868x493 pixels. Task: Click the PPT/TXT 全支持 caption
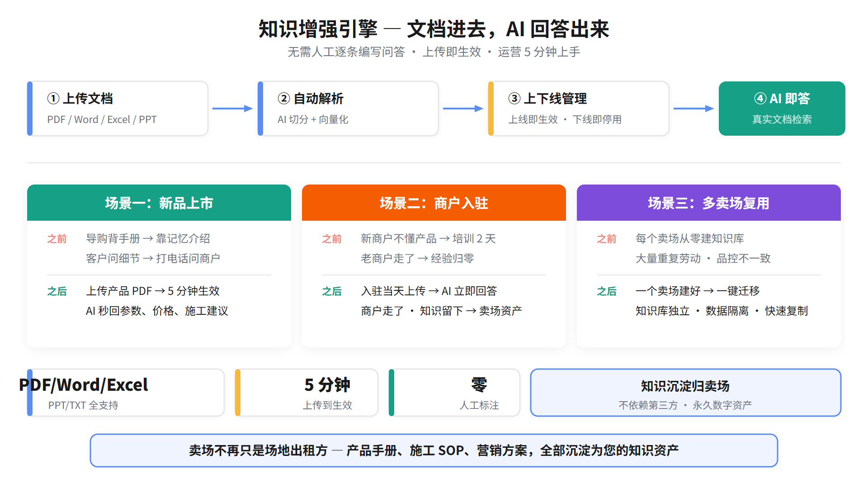tap(83, 405)
